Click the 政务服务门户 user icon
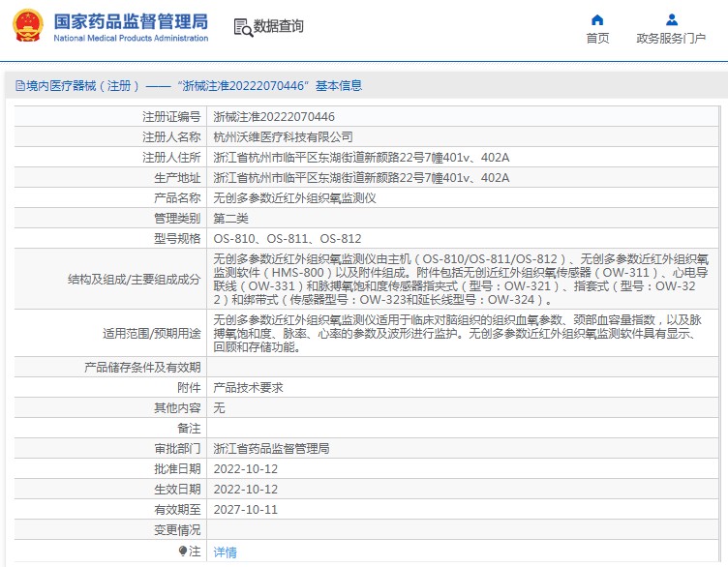 click(671, 20)
